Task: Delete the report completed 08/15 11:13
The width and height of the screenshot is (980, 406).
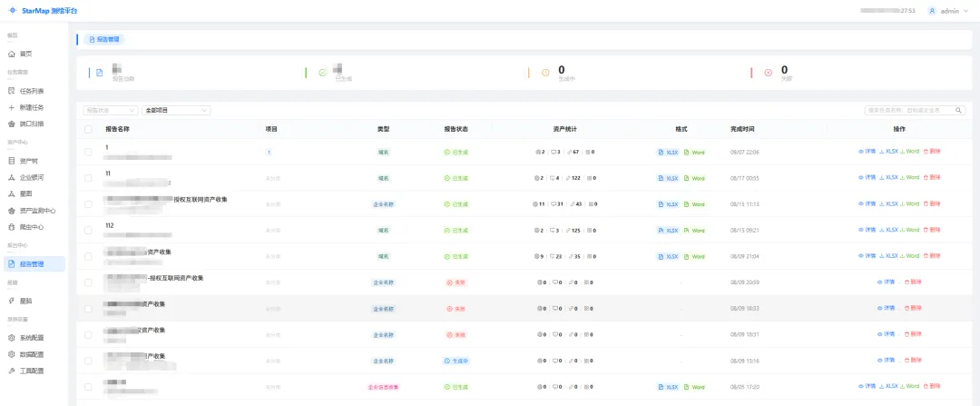Action: tap(932, 204)
